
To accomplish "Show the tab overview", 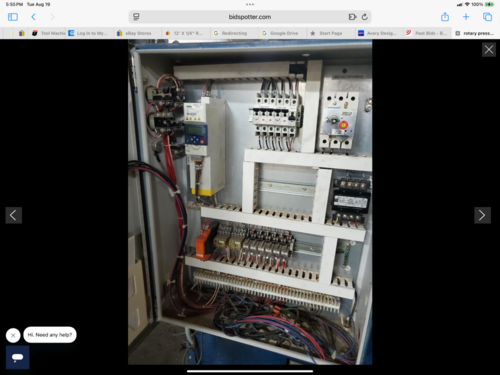I will (487, 17).
